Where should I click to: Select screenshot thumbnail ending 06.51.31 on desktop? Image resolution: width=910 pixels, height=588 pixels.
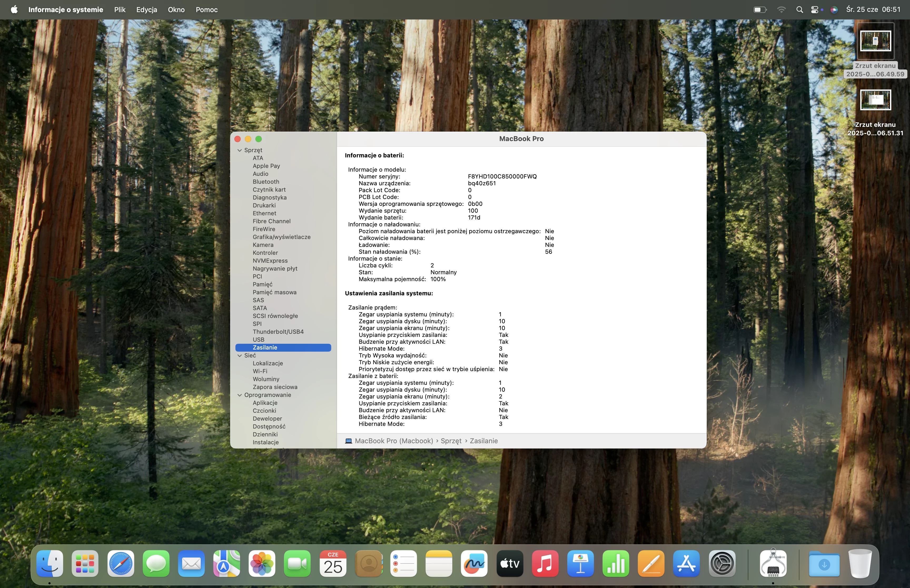coord(875,100)
